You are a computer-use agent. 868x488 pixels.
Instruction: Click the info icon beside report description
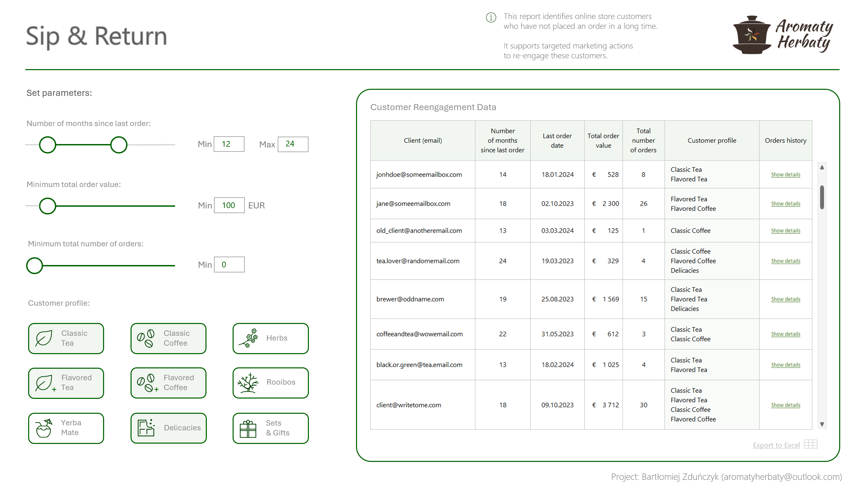pyautogui.click(x=491, y=17)
